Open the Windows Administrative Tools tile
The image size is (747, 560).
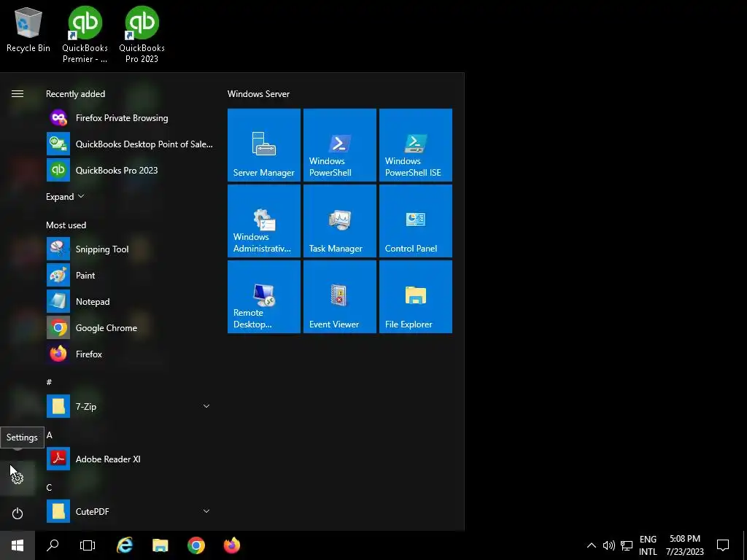pyautogui.click(x=264, y=221)
